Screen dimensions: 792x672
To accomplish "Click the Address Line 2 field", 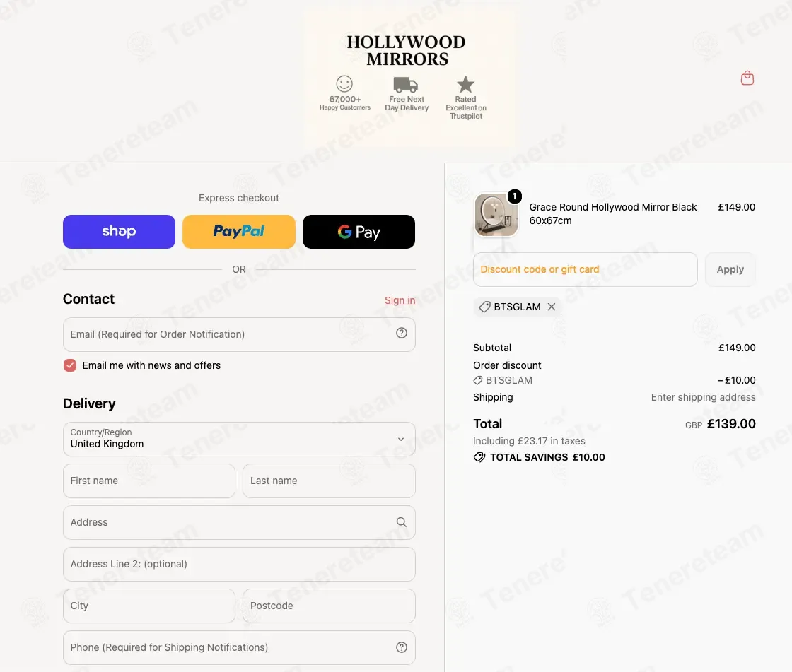I will (x=239, y=564).
